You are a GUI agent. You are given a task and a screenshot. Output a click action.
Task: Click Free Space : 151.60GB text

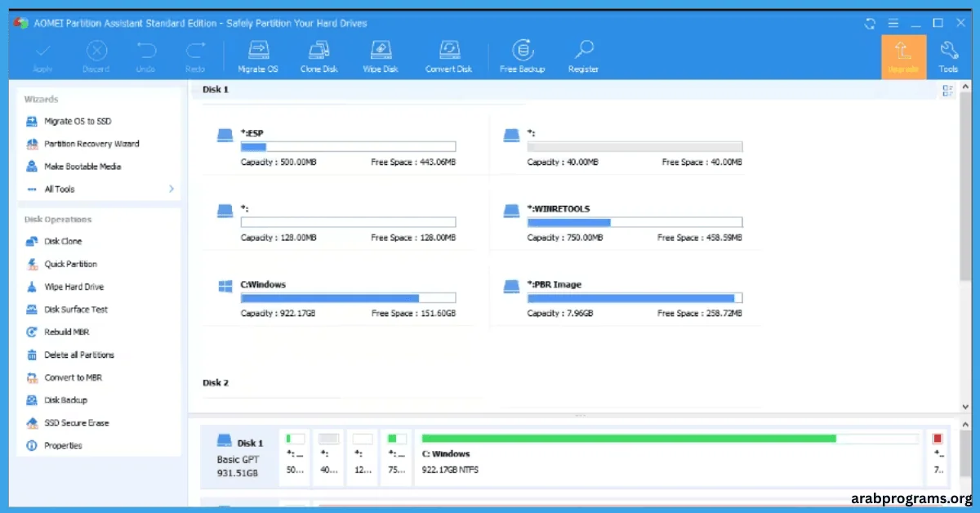pos(413,314)
